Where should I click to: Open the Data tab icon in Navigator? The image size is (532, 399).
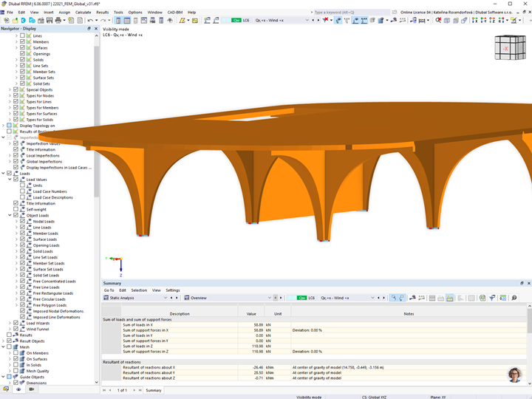[x=7, y=389]
